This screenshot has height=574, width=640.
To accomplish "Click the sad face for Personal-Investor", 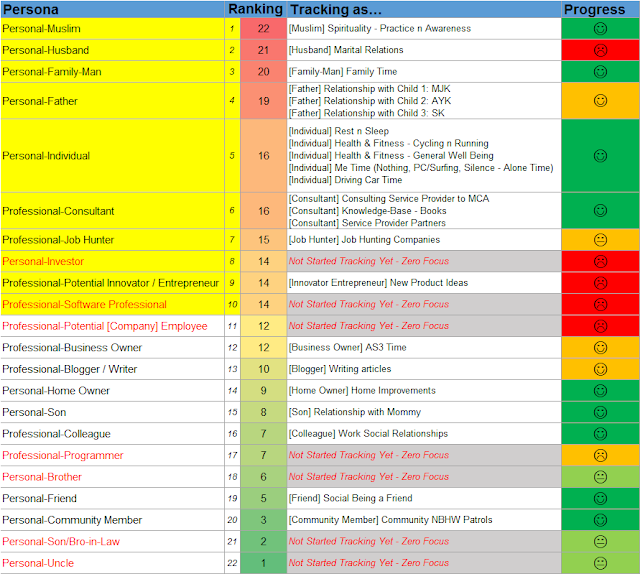I will (600, 261).
